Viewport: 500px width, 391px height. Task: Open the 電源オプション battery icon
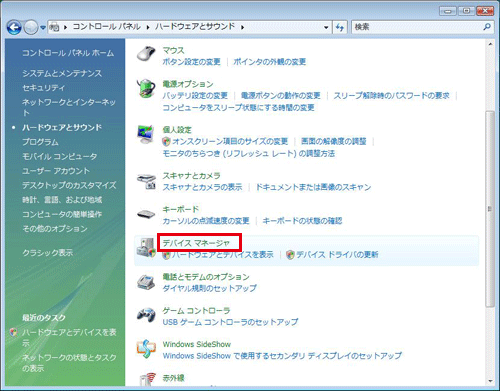tap(146, 88)
